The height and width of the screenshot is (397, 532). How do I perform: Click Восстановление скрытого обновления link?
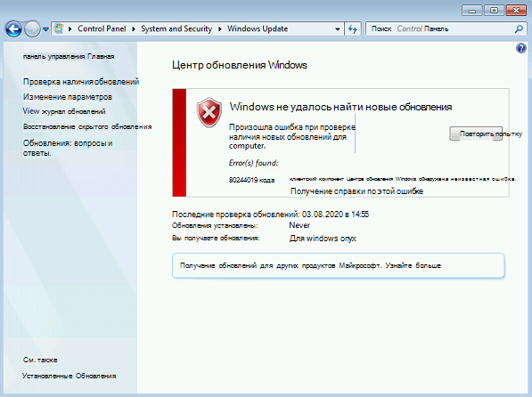point(87,126)
